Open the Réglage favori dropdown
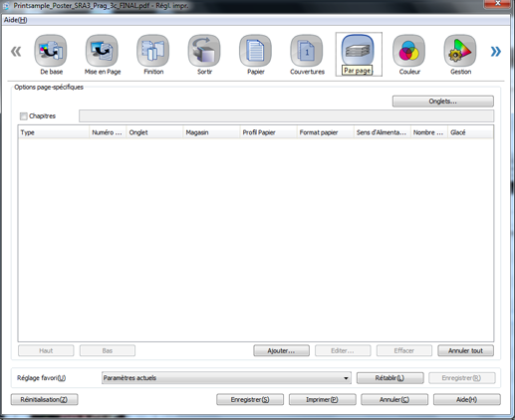 [x=226, y=378]
